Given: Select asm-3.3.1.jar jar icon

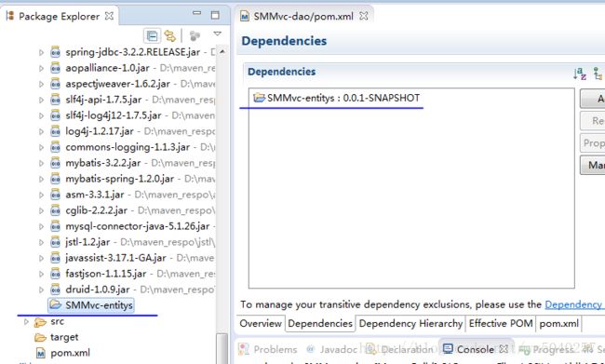Looking at the screenshot, I should (x=56, y=195).
